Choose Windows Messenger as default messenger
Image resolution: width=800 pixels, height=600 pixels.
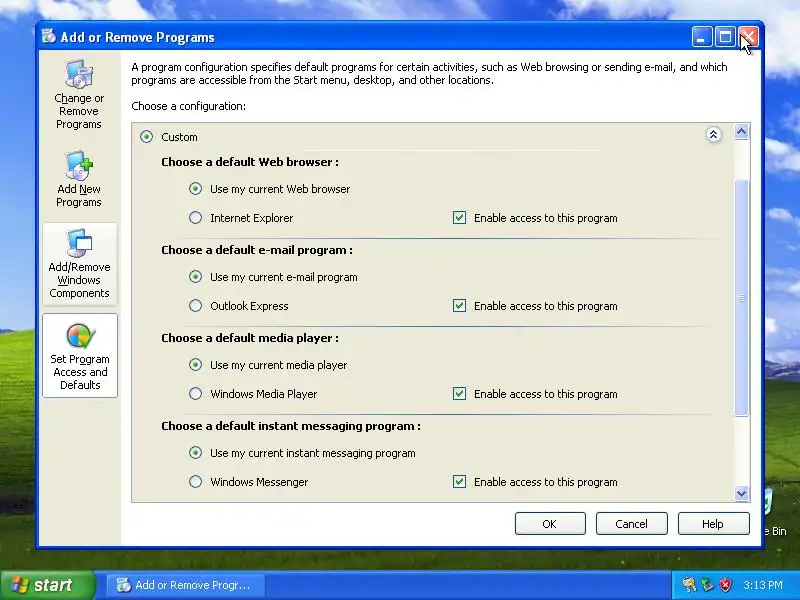click(195, 482)
